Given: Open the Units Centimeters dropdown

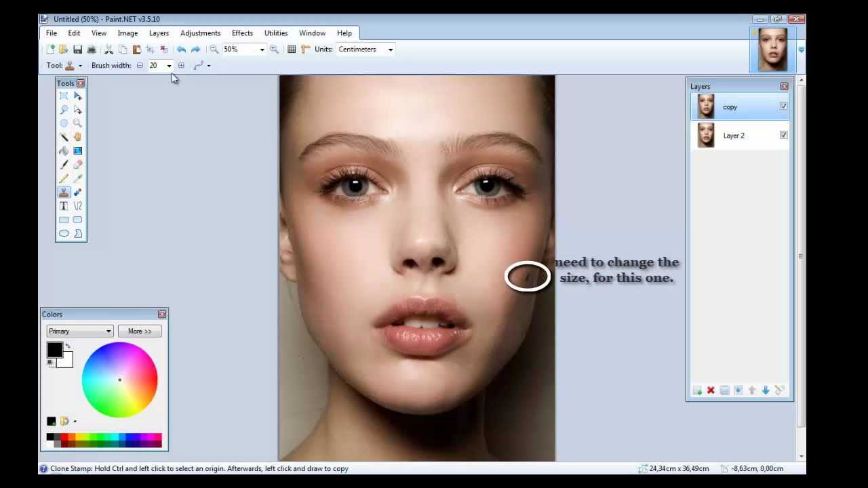Looking at the screenshot, I should (390, 49).
